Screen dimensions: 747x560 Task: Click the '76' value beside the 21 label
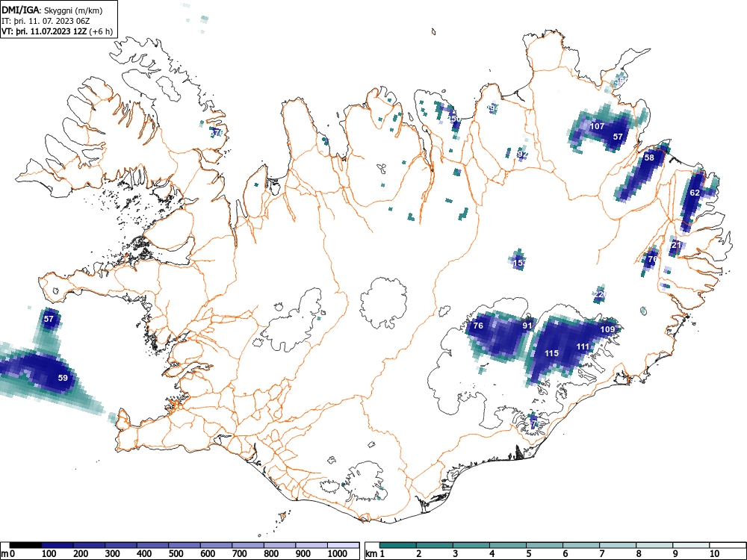[x=653, y=259]
